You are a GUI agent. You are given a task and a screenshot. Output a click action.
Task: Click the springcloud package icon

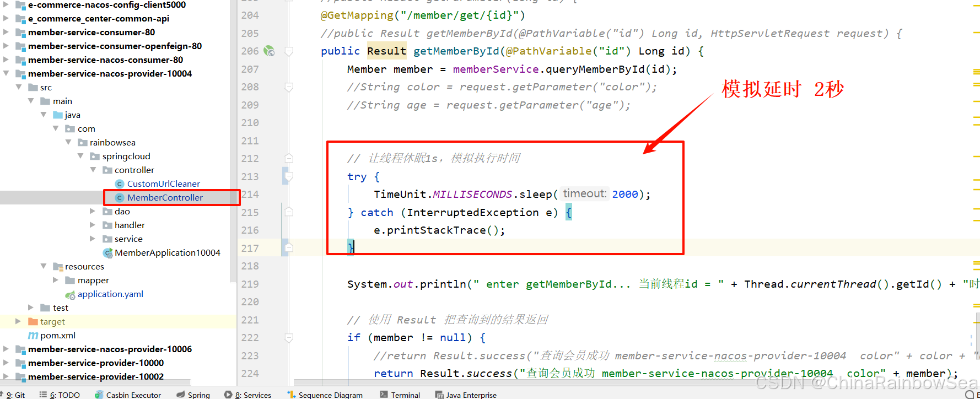click(95, 156)
